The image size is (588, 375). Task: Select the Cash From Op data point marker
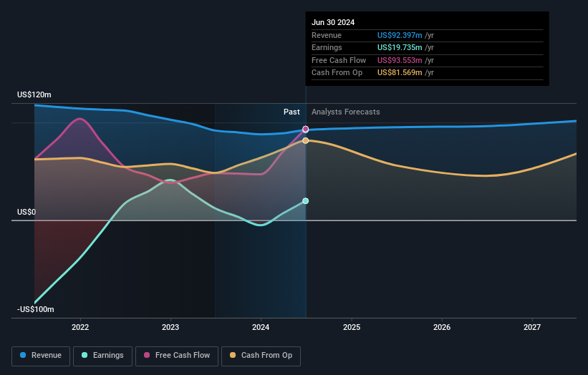coord(306,140)
